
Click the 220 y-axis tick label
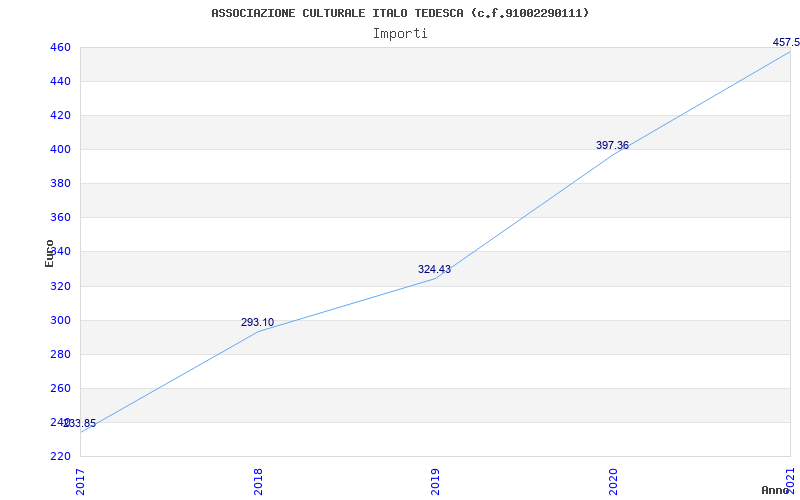pyautogui.click(x=60, y=456)
